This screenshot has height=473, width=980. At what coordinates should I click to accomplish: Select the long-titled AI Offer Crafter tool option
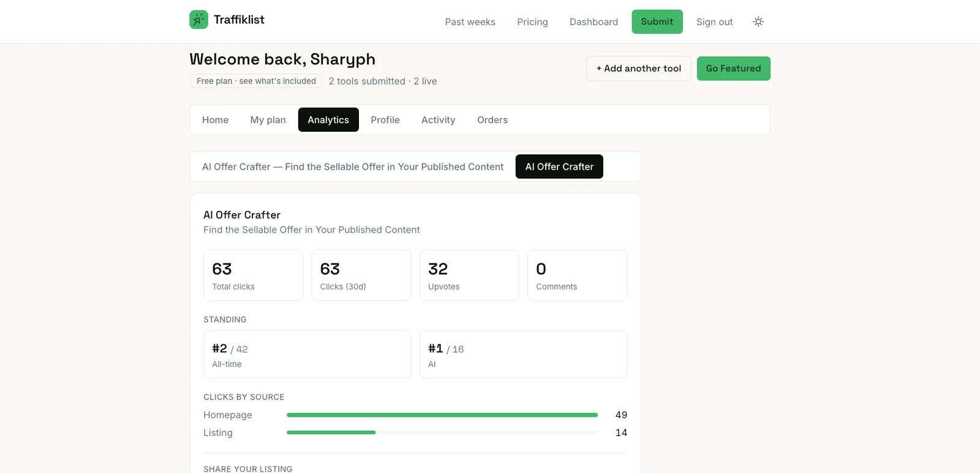353,167
